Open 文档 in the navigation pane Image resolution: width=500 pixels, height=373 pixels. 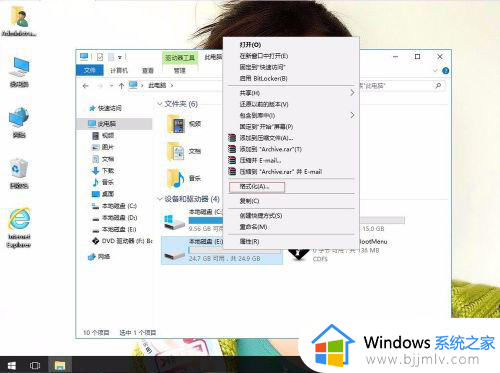[108, 159]
